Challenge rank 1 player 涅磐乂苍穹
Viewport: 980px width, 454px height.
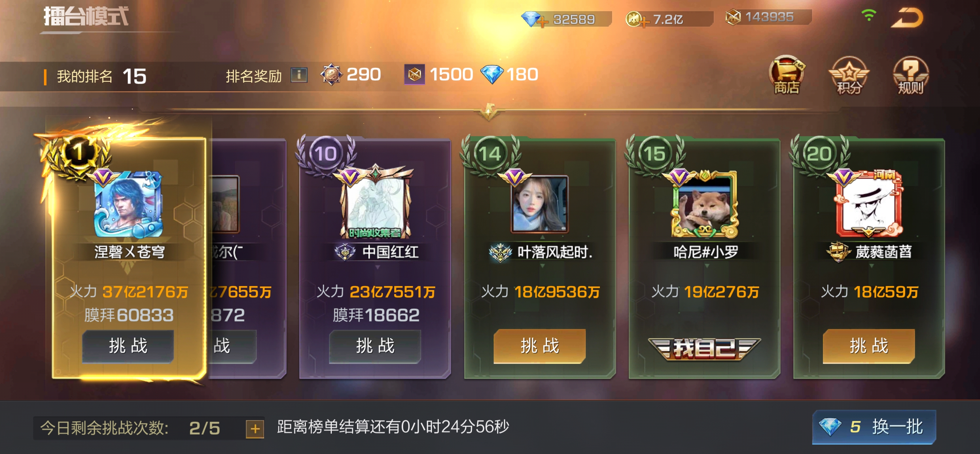point(128,346)
